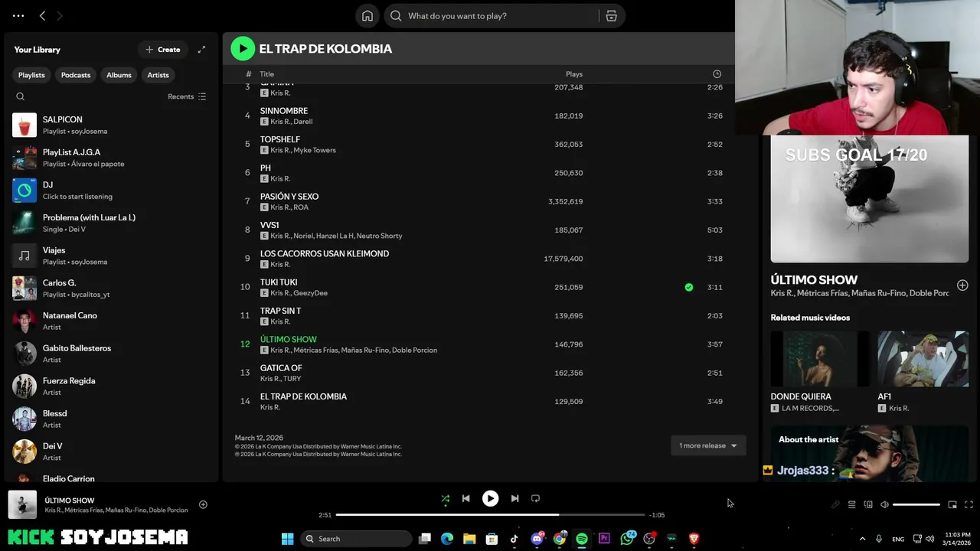980x551 pixels.
Task: Open the miniplayer icon
Action: (952, 505)
